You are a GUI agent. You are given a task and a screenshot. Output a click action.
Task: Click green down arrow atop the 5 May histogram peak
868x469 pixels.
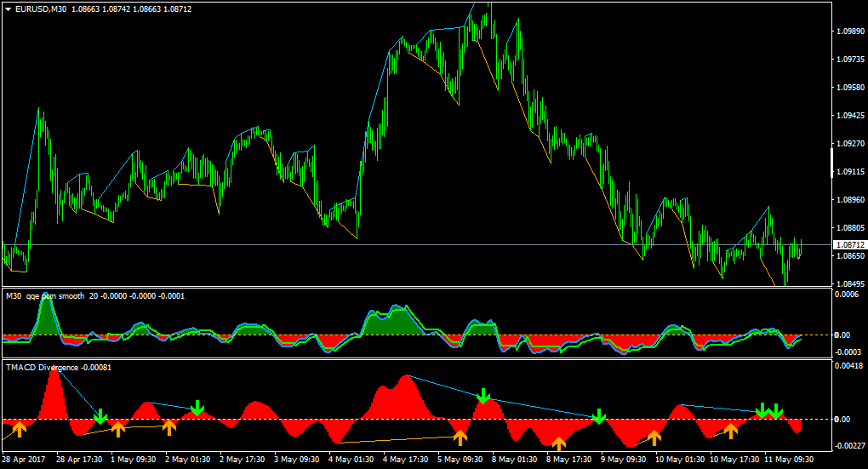point(483,396)
